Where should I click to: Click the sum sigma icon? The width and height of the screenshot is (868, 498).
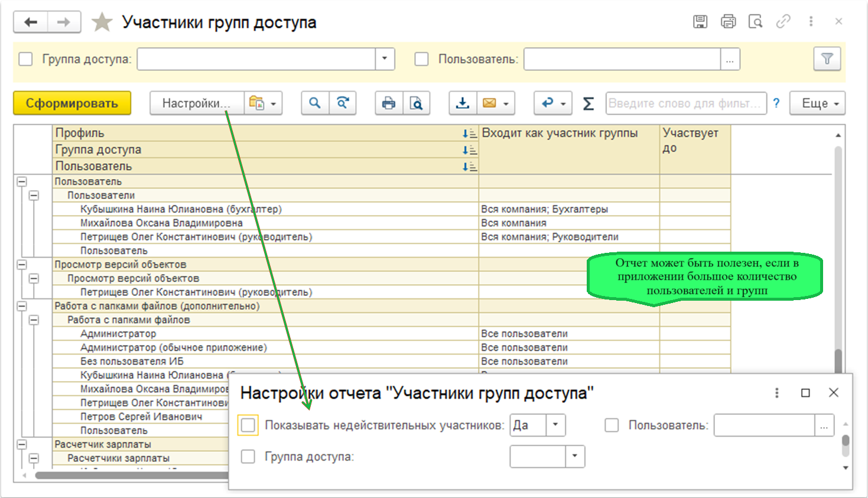click(x=589, y=103)
